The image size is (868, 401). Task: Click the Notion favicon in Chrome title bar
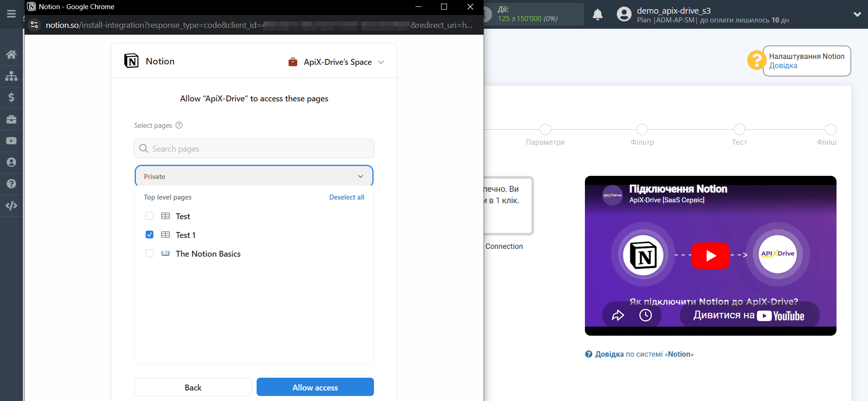click(32, 6)
